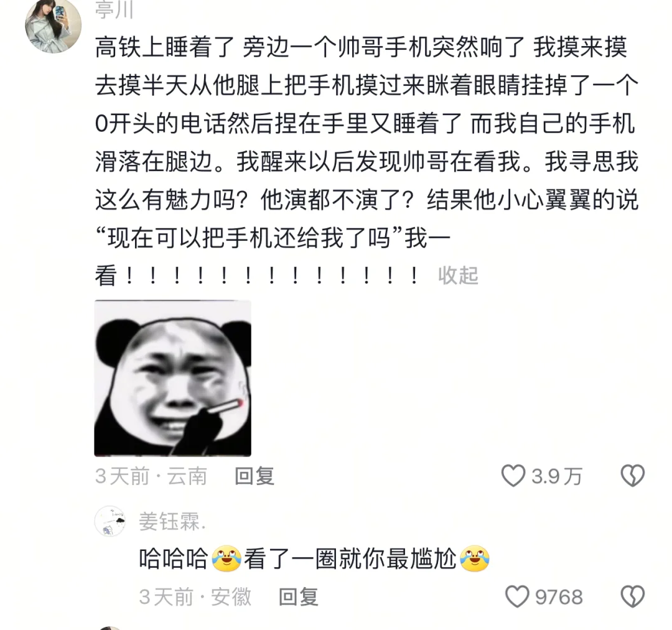The width and height of the screenshot is (672, 630).
Task: Open the panda meme image
Action: [173, 378]
